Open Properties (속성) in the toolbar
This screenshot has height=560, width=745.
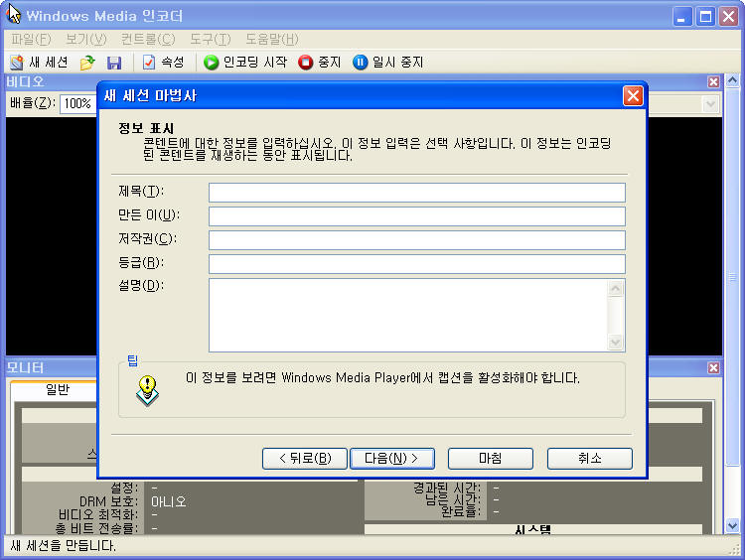(163, 63)
